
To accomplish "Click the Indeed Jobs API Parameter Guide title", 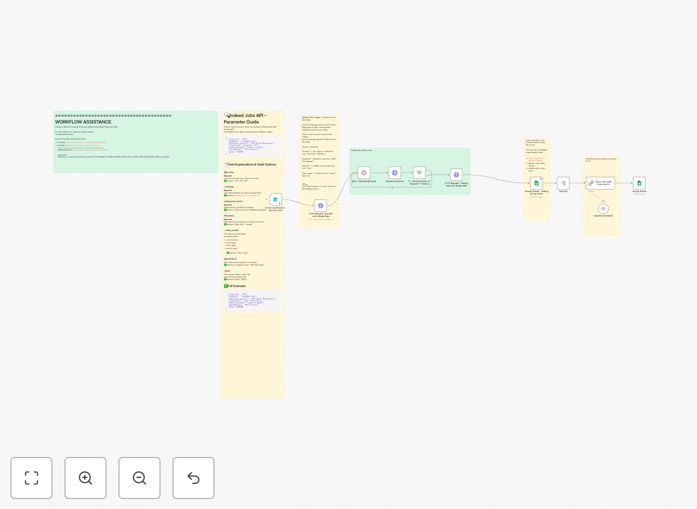I will point(245,118).
